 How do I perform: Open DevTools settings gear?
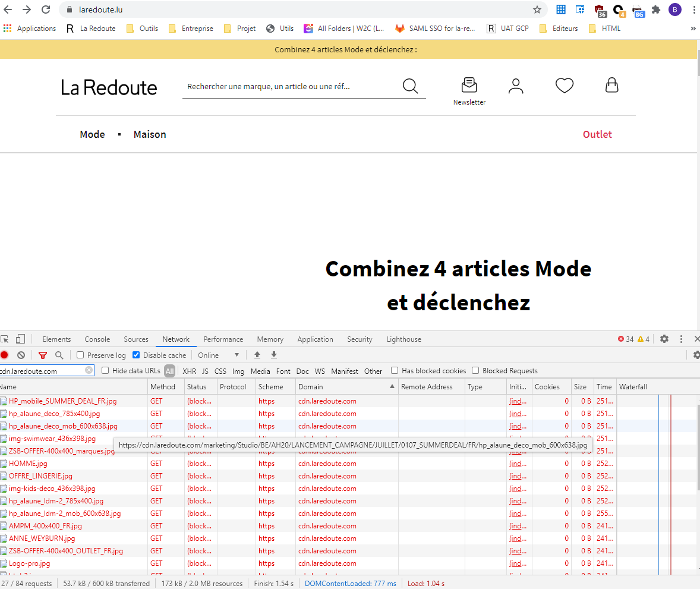click(664, 339)
